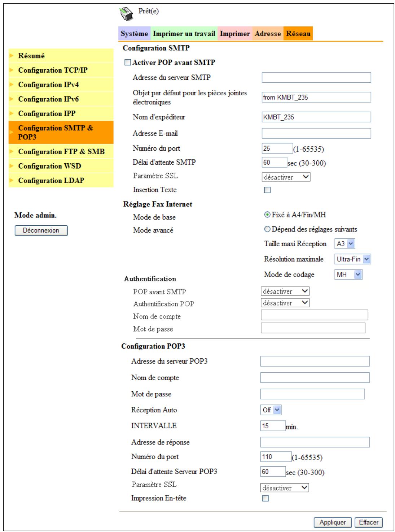Click the Appliquer button
Image resolution: width=395 pixels, height=532 pixels.
point(333,522)
